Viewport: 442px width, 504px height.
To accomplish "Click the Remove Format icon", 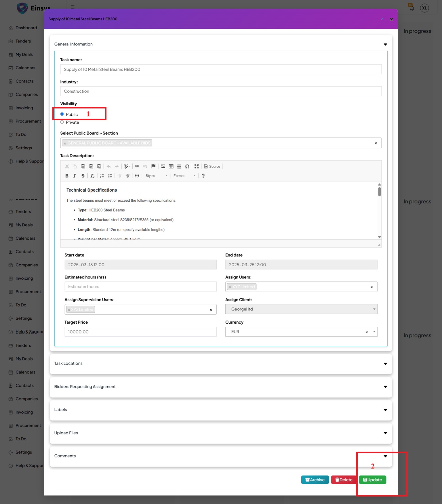I will pos(92,176).
